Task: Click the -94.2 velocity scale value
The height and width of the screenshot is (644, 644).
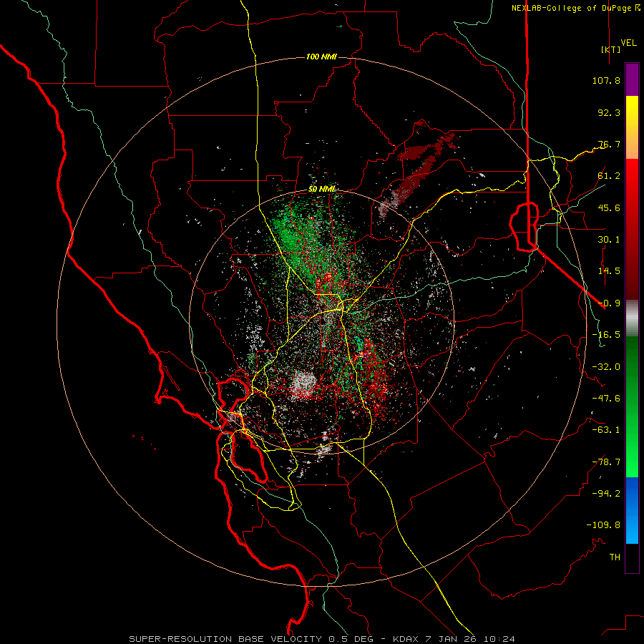Action: tap(606, 494)
